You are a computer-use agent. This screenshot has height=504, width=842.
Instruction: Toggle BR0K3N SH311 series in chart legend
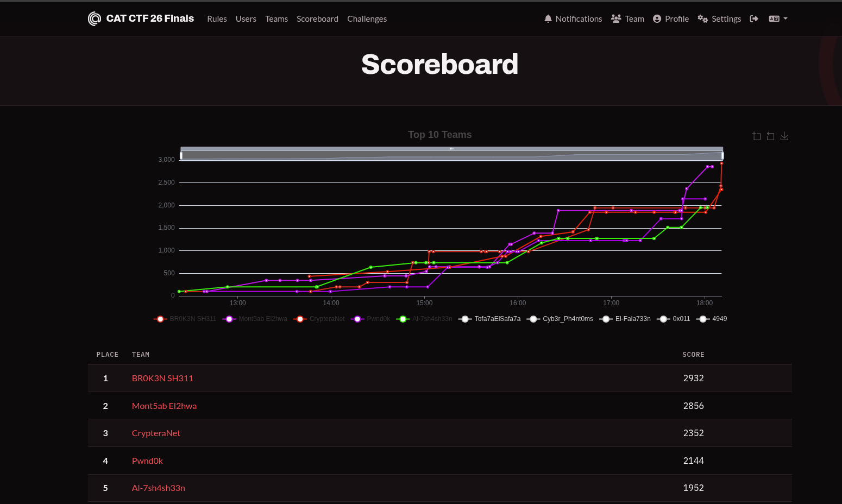click(x=185, y=319)
